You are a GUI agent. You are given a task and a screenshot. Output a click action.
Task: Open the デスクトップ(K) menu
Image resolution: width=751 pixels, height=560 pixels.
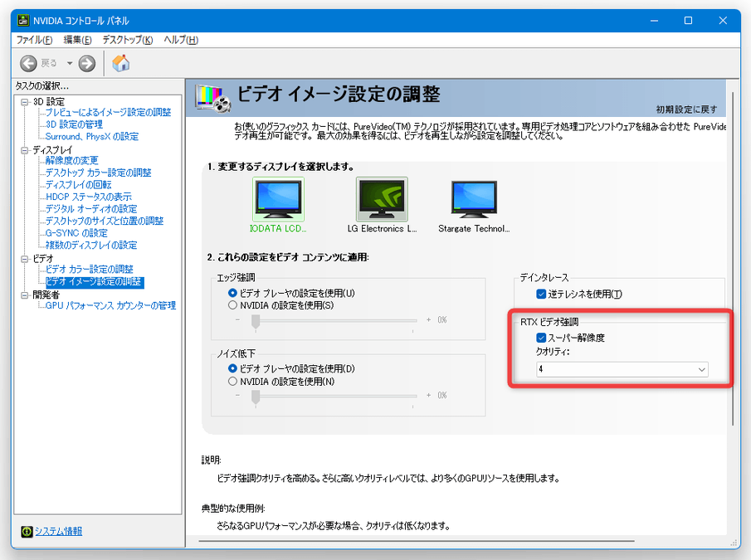128,40
